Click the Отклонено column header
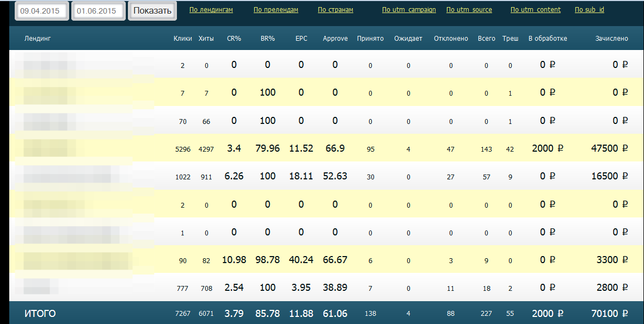The width and height of the screenshot is (644, 324). [451, 39]
